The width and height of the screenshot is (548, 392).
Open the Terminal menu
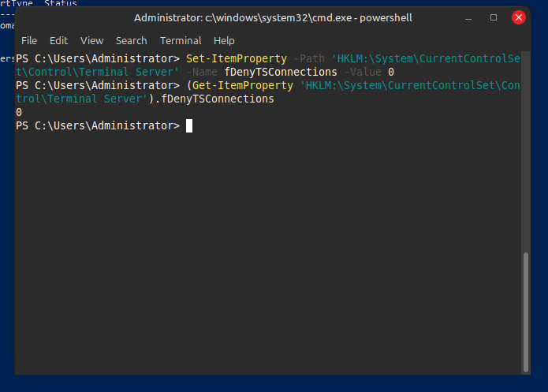pyautogui.click(x=181, y=40)
